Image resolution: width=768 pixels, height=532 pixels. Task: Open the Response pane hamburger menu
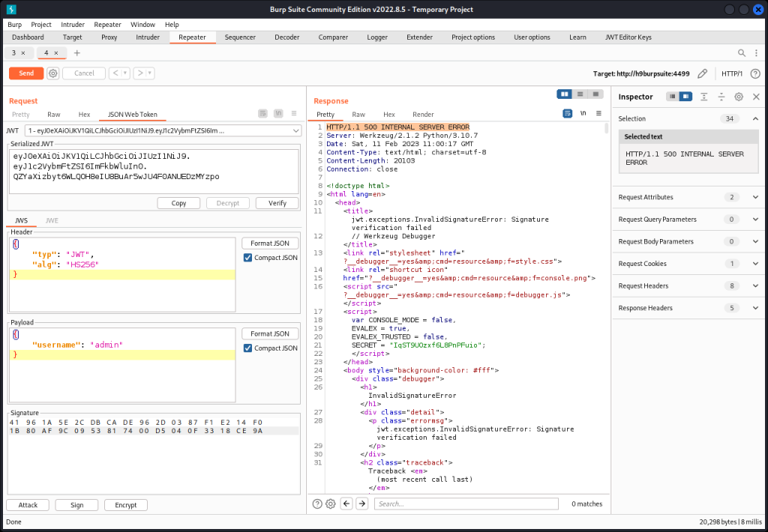pyautogui.click(x=598, y=114)
